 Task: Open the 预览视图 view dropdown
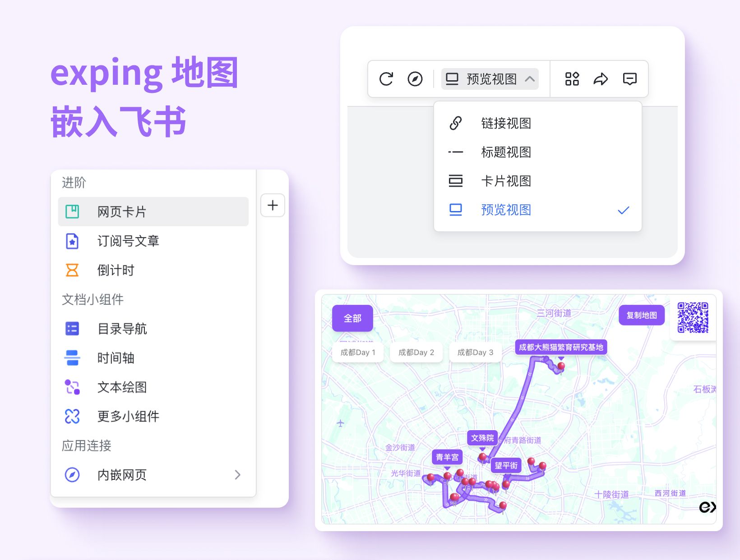coord(490,79)
